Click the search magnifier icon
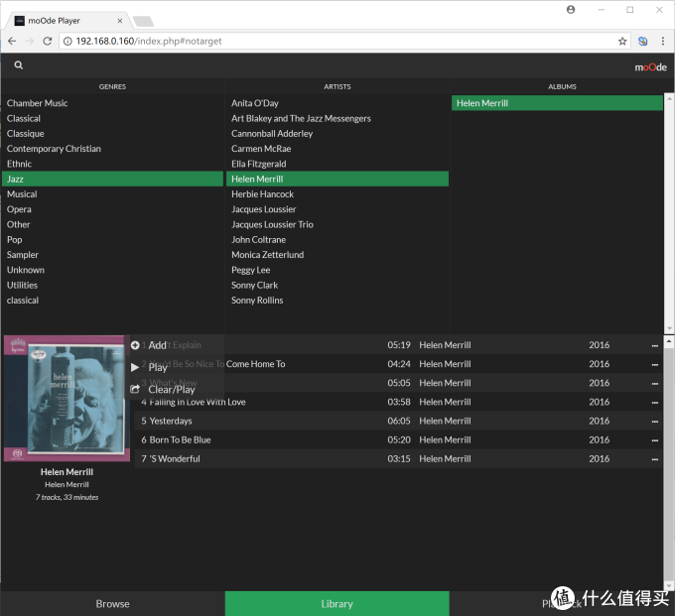This screenshot has height=616, width=675. coord(18,65)
